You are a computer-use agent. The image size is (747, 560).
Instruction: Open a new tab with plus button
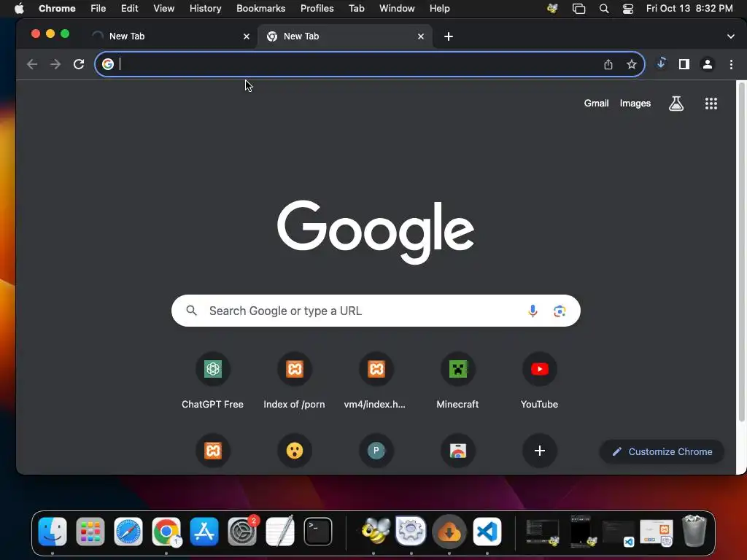pos(449,36)
